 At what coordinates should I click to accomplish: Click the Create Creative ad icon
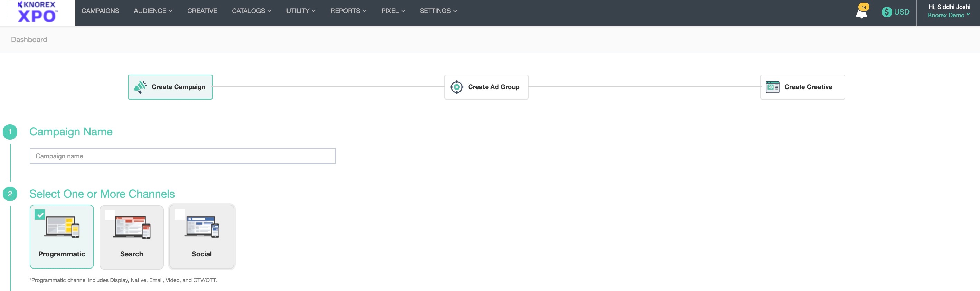(x=772, y=87)
